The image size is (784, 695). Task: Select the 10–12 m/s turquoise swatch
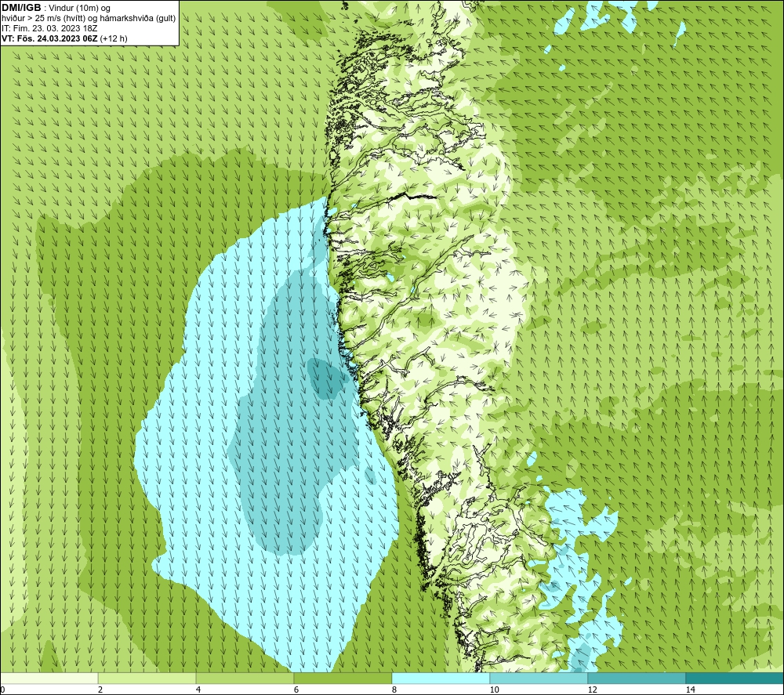[539, 679]
